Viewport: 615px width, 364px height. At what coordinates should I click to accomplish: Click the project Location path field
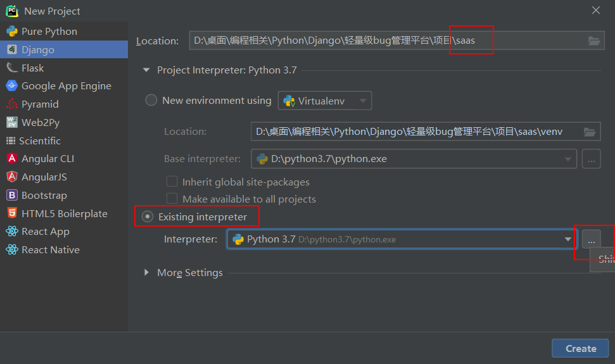396,41
